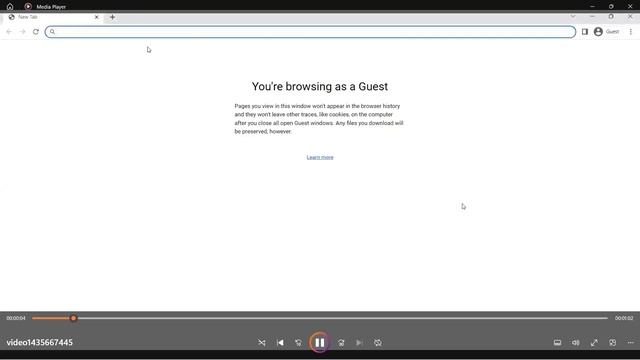Click the elapsed time 00:00:04

[16, 318]
